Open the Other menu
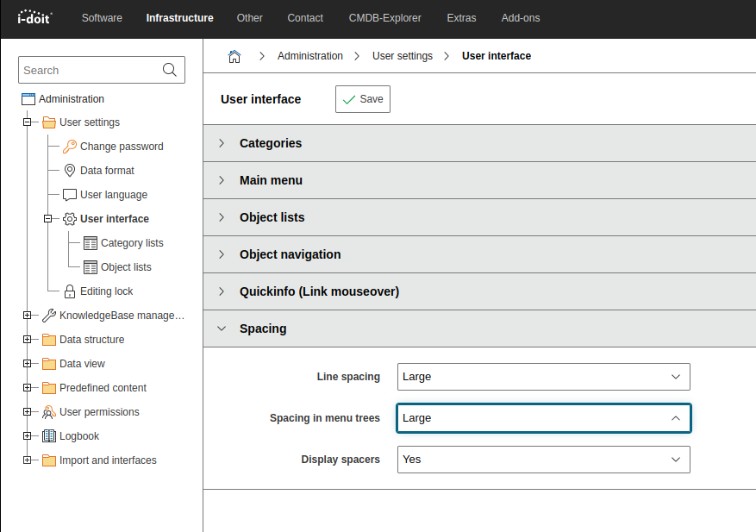Image resolution: width=756 pixels, height=532 pixels. click(x=250, y=18)
